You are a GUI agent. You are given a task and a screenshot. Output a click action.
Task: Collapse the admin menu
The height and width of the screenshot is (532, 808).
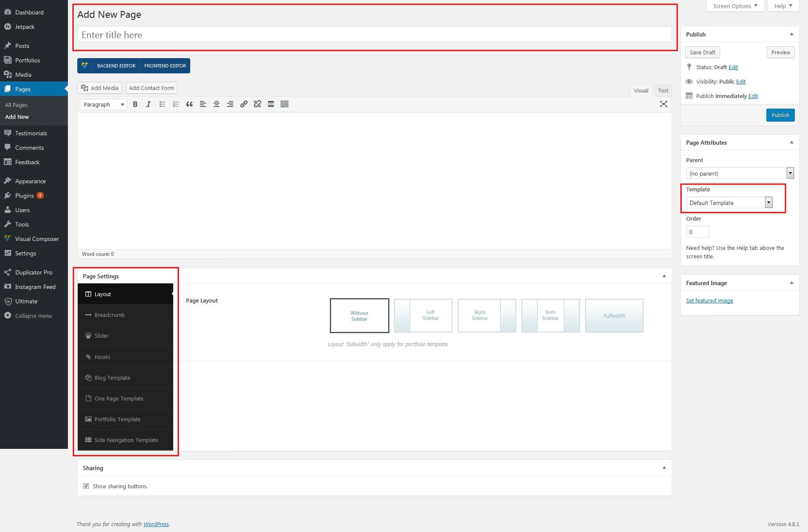click(x=34, y=316)
